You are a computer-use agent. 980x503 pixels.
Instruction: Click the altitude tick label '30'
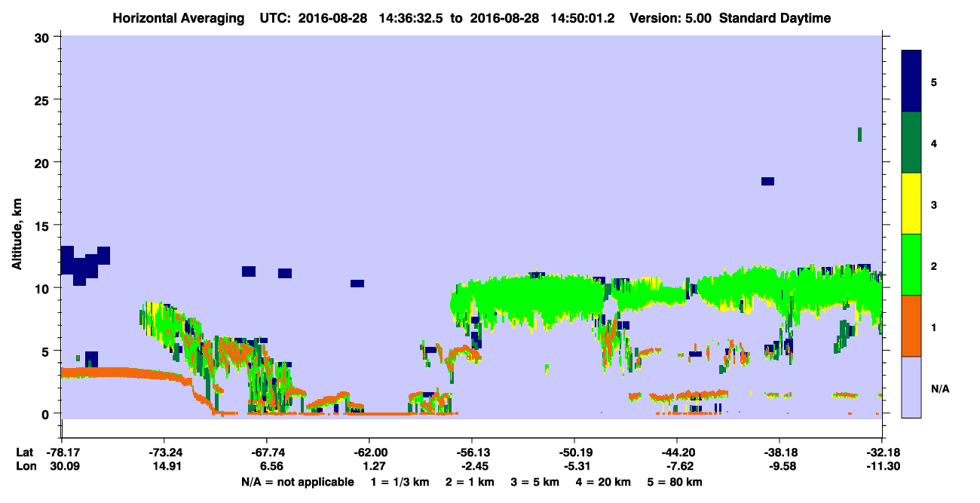coord(44,36)
